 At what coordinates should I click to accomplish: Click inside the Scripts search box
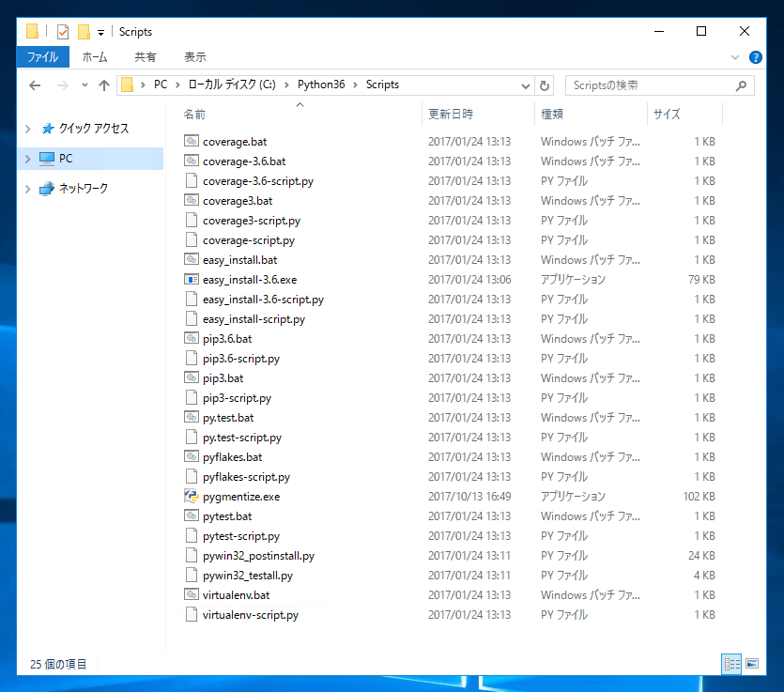pyautogui.click(x=648, y=85)
